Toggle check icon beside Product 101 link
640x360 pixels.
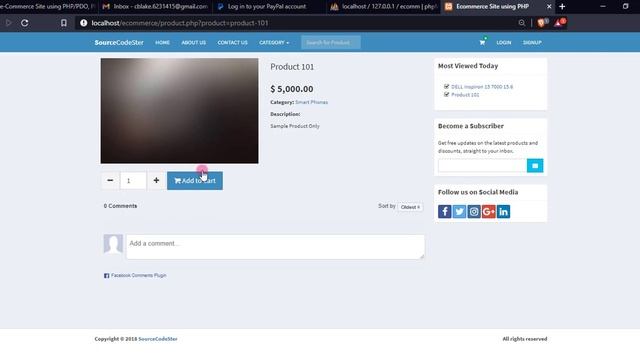coord(446,95)
